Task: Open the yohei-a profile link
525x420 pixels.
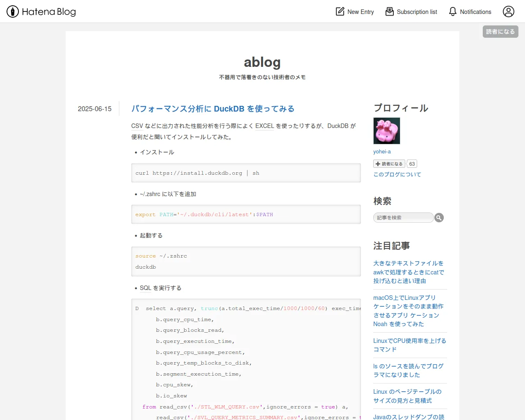Action: (x=382, y=151)
